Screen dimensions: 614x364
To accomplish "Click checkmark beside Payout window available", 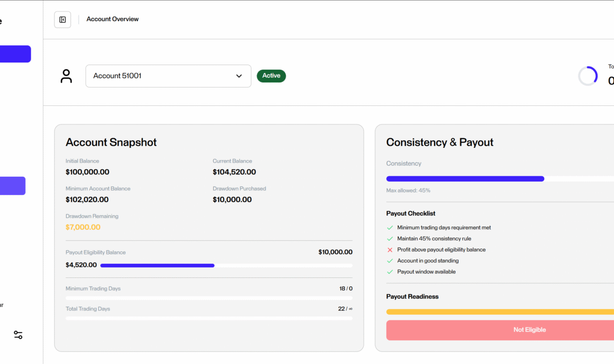I will click(390, 272).
